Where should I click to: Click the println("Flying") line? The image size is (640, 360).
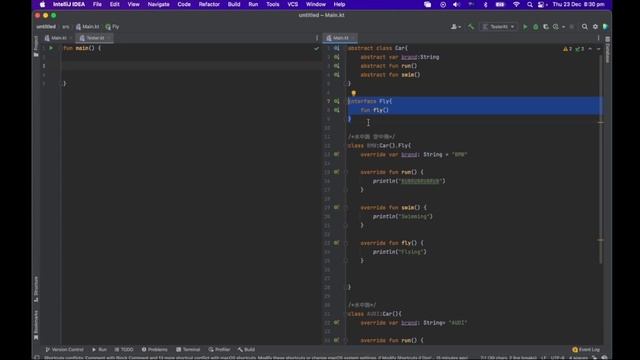click(x=399, y=252)
